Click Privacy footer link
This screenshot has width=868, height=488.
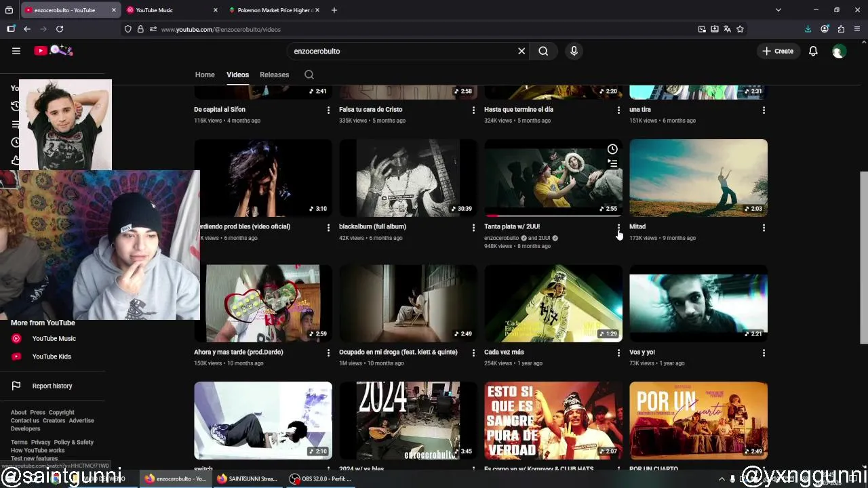coord(41,442)
